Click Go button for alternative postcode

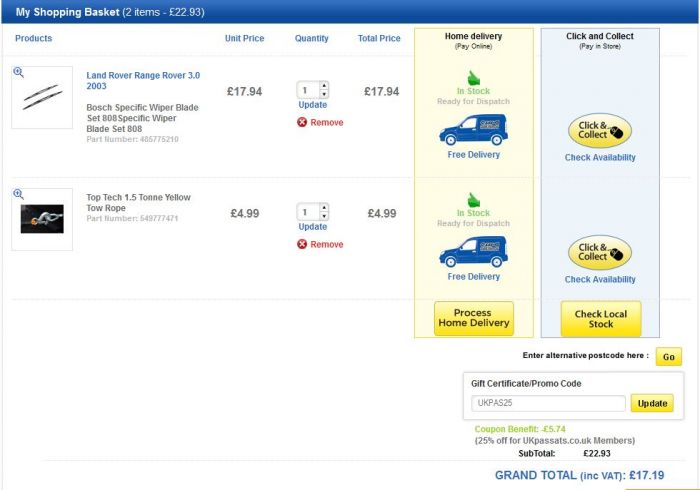[x=668, y=357]
